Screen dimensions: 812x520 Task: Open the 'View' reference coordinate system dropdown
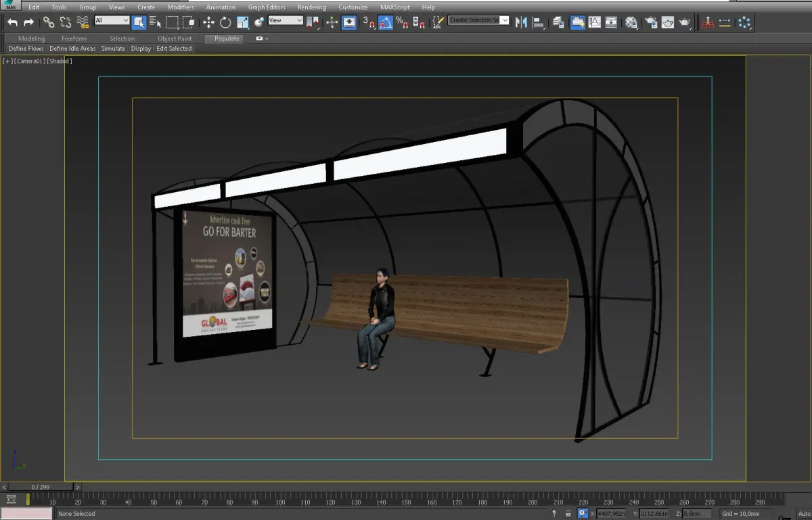point(286,20)
